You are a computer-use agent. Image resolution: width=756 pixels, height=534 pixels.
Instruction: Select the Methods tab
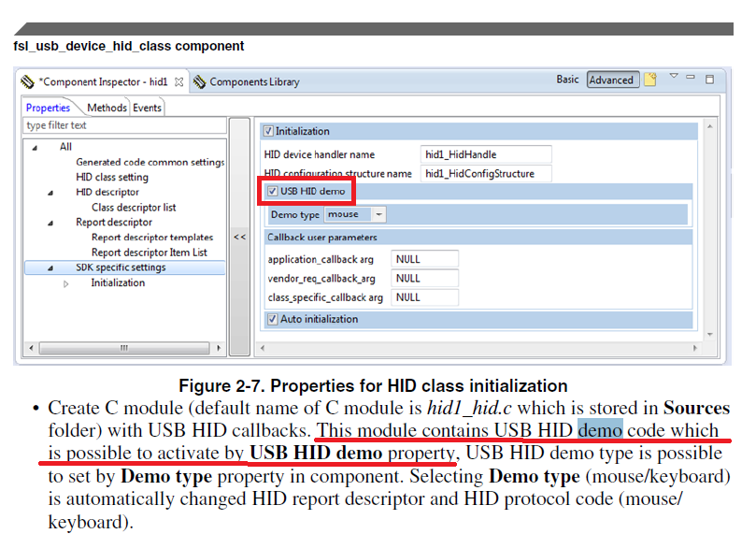(x=107, y=108)
